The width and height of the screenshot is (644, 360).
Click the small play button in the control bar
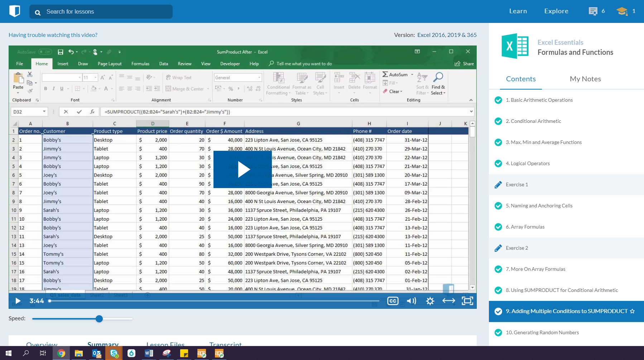[x=18, y=301]
